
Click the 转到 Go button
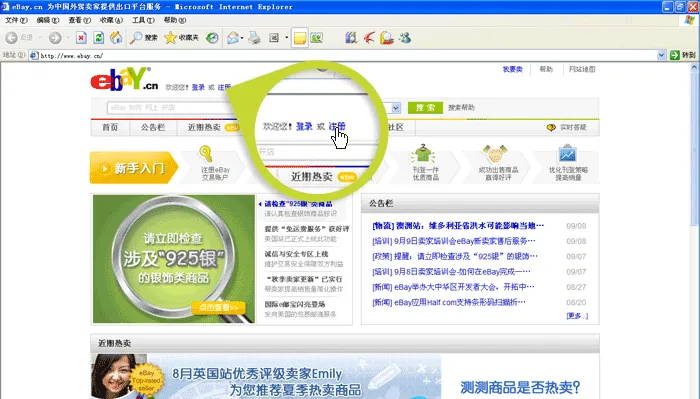tap(683, 55)
